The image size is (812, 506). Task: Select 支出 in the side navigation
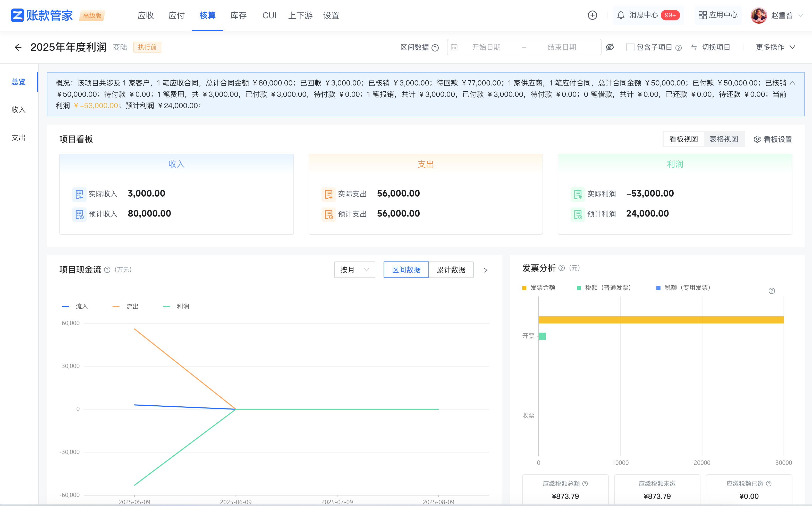pyautogui.click(x=19, y=137)
